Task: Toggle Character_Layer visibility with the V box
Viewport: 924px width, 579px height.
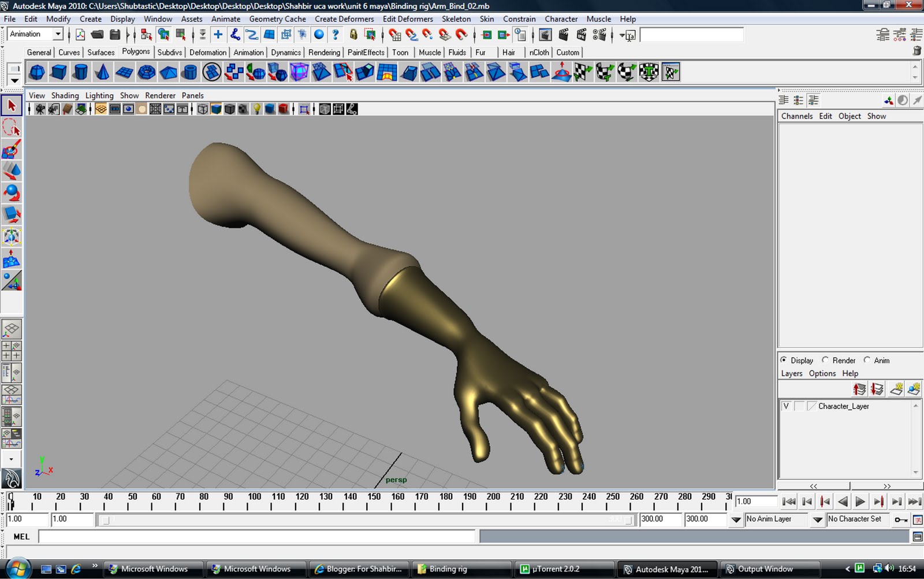Action: (786, 406)
